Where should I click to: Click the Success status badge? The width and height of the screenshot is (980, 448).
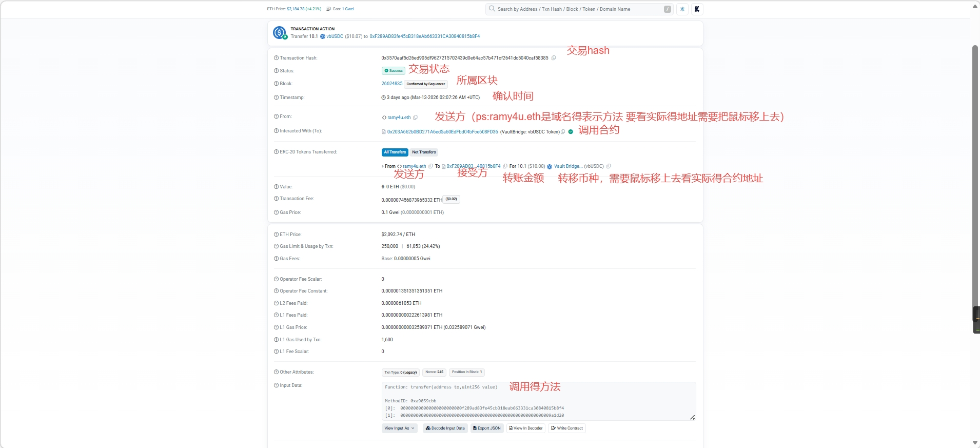394,71
